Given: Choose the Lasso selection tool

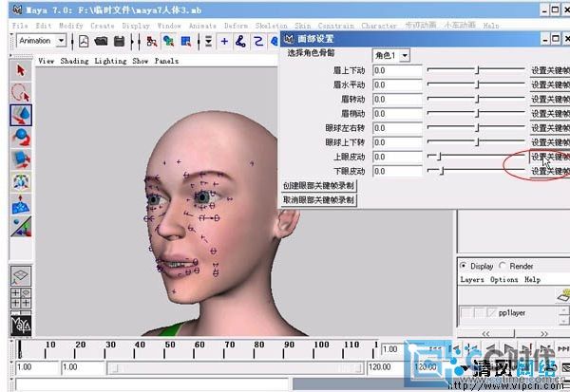Looking at the screenshot, I should [21, 92].
